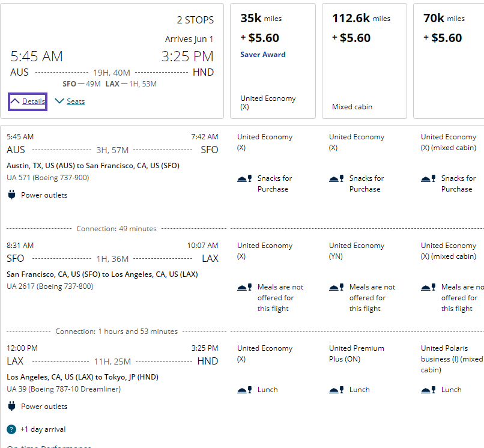Click meal icon in middle column Snacks for Purchase
484x448 pixels.
pyautogui.click(x=336, y=178)
